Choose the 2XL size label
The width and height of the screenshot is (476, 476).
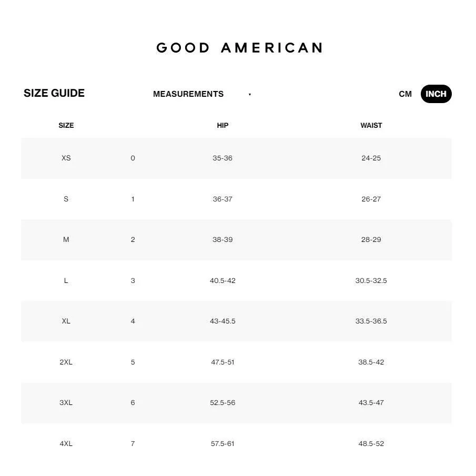click(66, 362)
